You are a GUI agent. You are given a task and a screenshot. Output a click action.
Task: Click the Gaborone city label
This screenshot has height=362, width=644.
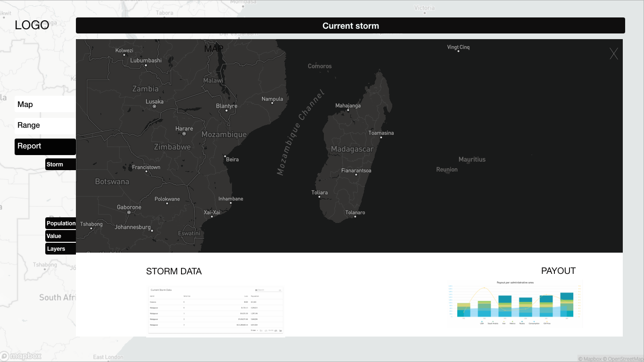[x=129, y=207]
